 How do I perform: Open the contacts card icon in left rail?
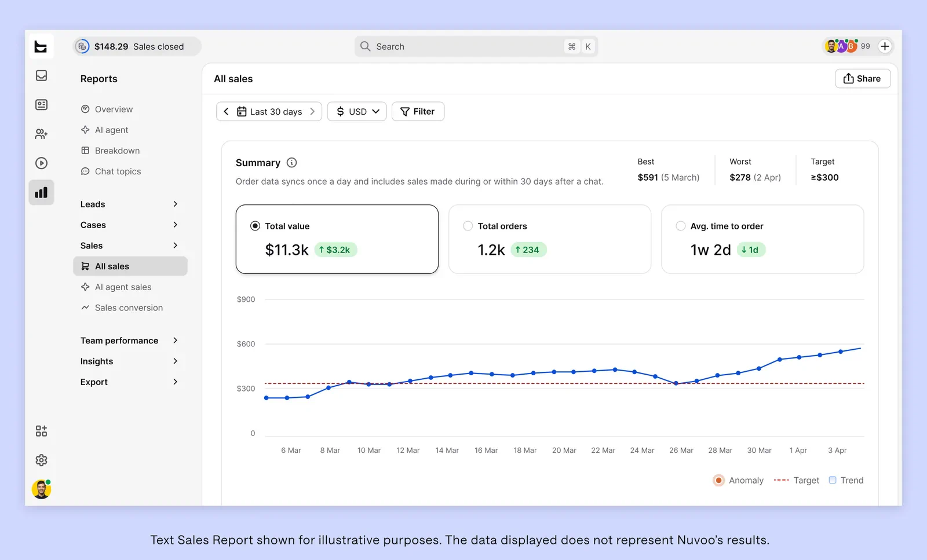[x=41, y=105]
